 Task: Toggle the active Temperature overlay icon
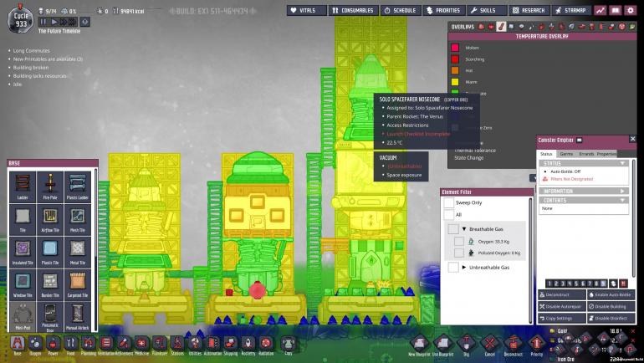pyautogui.click(x=501, y=27)
